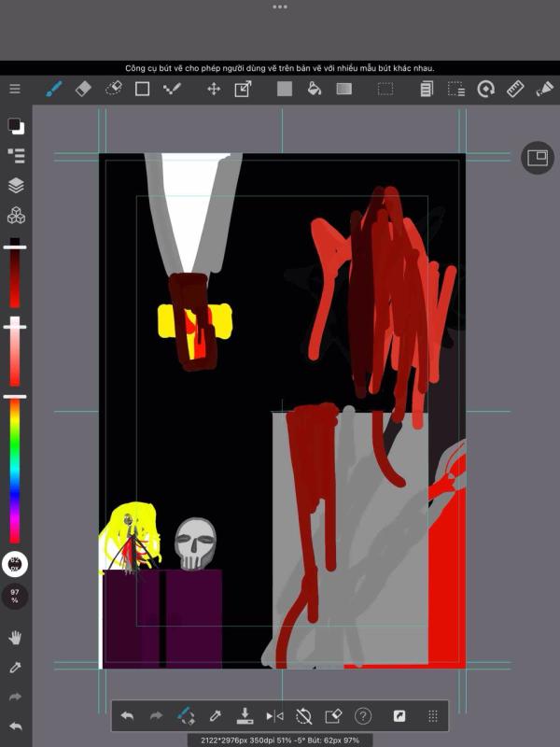
Task: Select the Gradient tool
Action: coord(344,89)
